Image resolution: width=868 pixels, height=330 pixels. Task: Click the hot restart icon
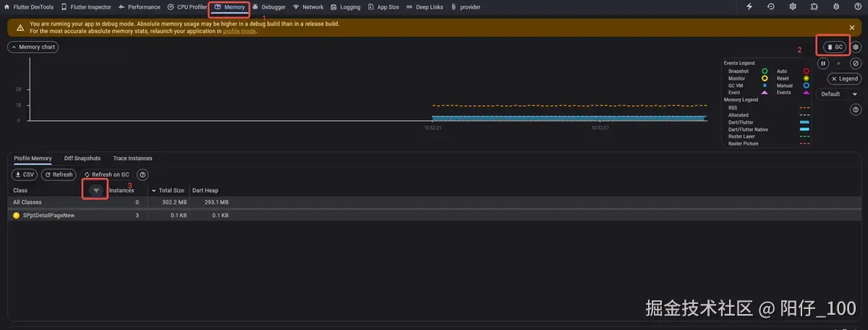point(771,7)
